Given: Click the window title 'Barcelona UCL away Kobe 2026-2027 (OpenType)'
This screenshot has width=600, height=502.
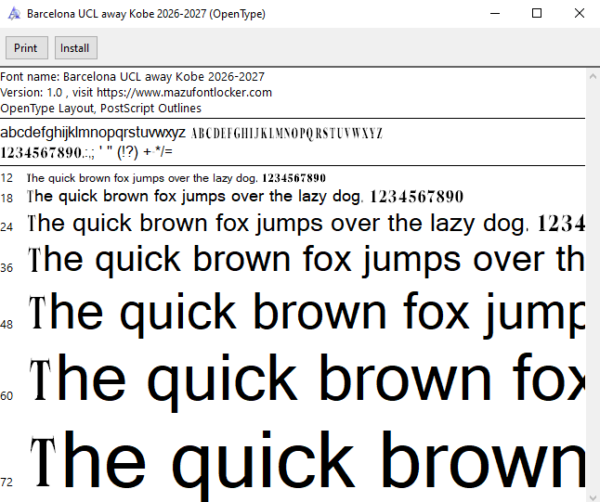Looking at the screenshot, I should coord(146,14).
